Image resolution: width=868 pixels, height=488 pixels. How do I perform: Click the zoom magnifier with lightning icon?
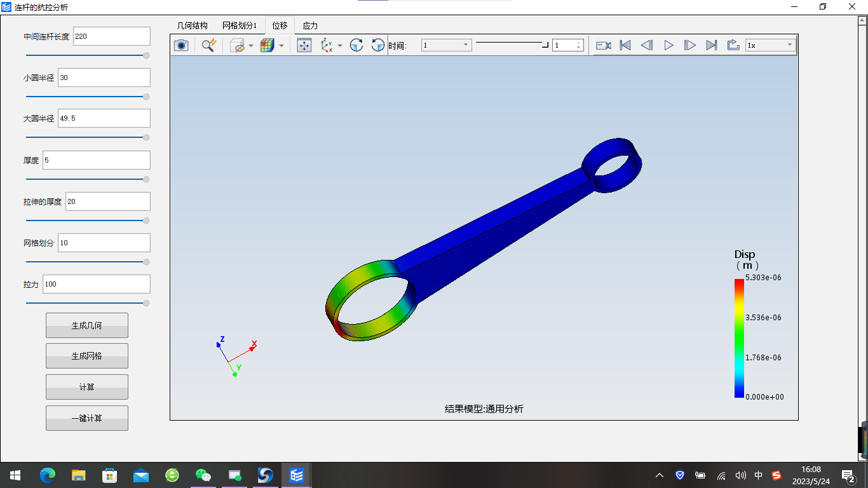point(208,45)
